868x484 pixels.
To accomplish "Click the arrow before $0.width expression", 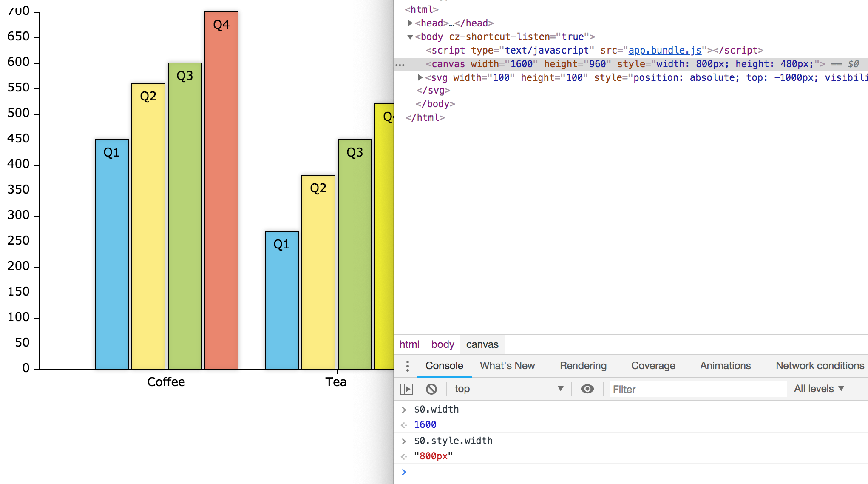I will point(403,409).
